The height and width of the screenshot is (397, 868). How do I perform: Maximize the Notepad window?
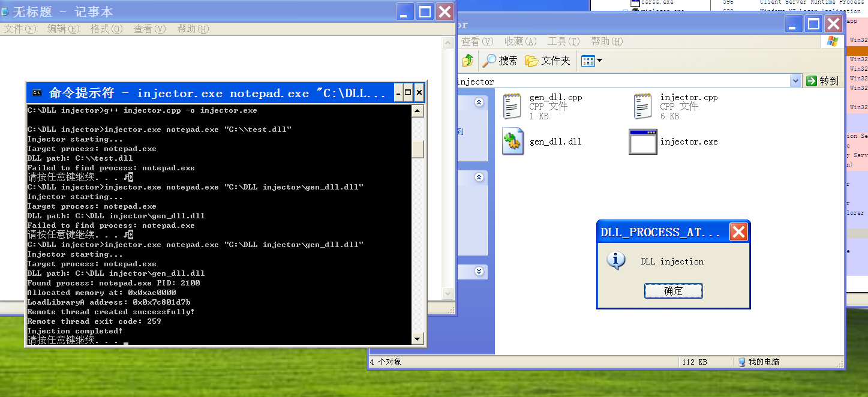tap(425, 11)
